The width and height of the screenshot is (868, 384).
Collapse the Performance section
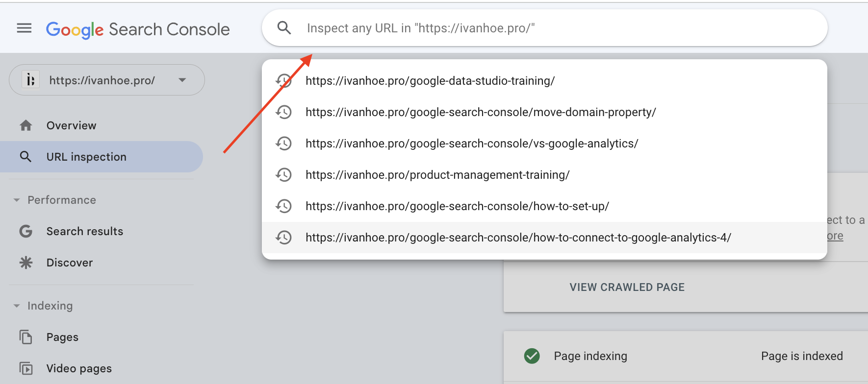point(17,200)
